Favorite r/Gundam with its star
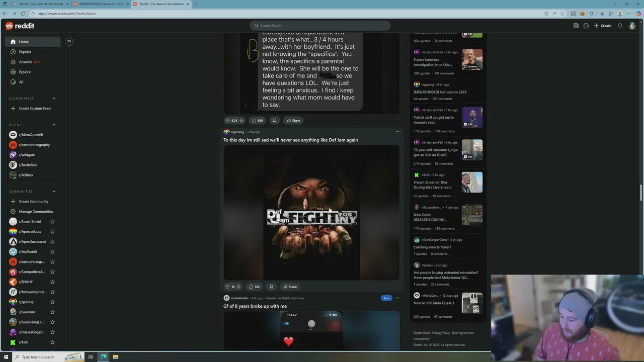 (x=52, y=312)
